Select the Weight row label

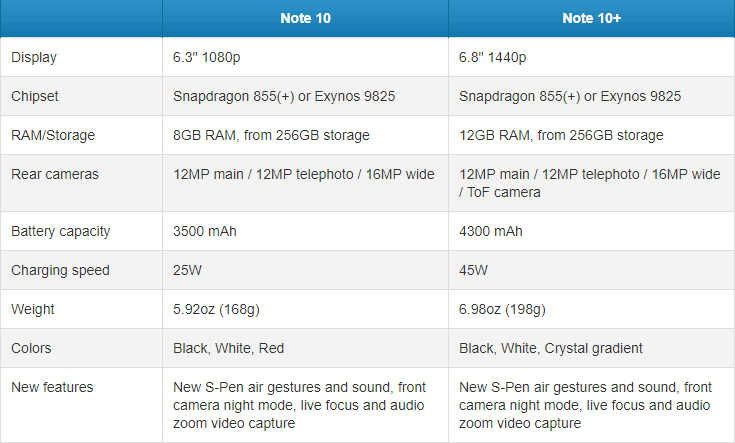(x=32, y=309)
